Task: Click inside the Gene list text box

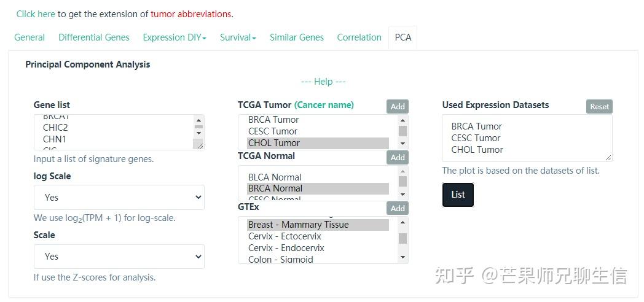Action: (x=114, y=132)
